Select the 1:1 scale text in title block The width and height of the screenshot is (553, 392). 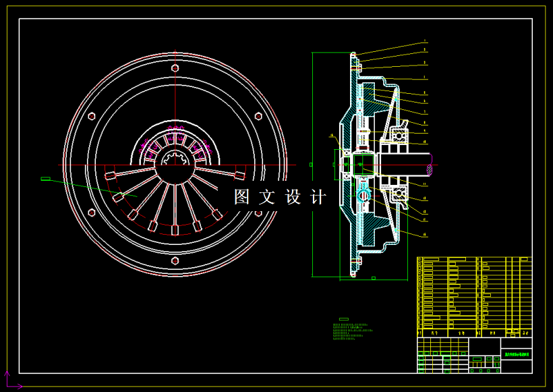tap(496, 364)
